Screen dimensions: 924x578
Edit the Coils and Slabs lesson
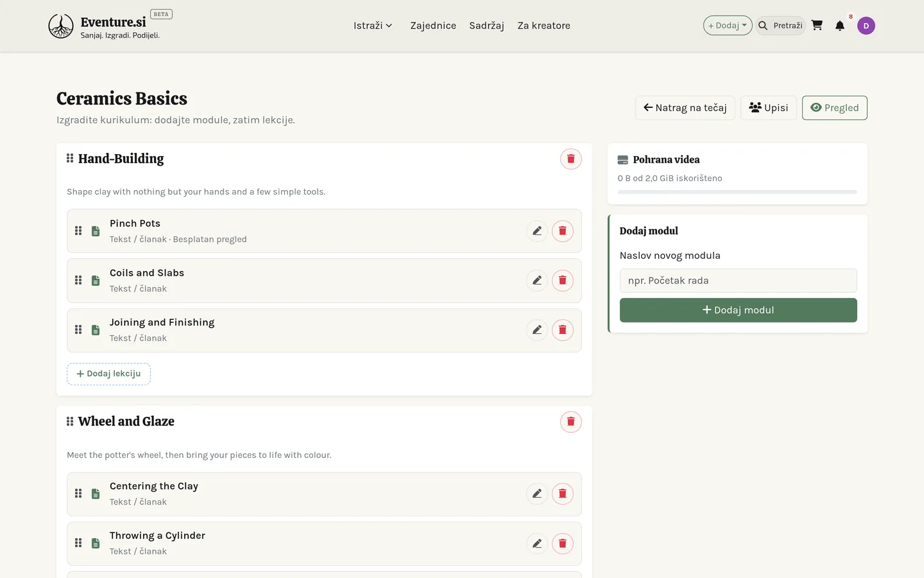[x=536, y=281]
